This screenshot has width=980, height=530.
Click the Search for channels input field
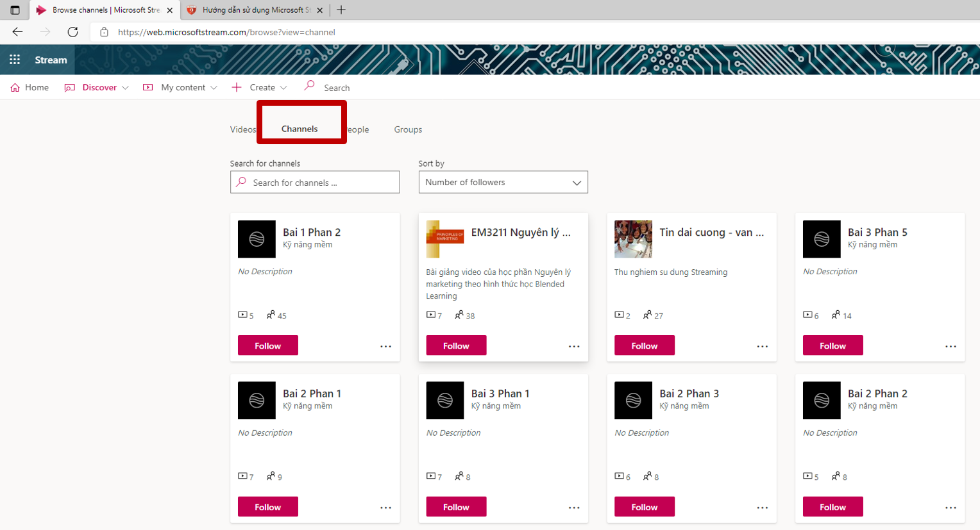pyautogui.click(x=315, y=183)
